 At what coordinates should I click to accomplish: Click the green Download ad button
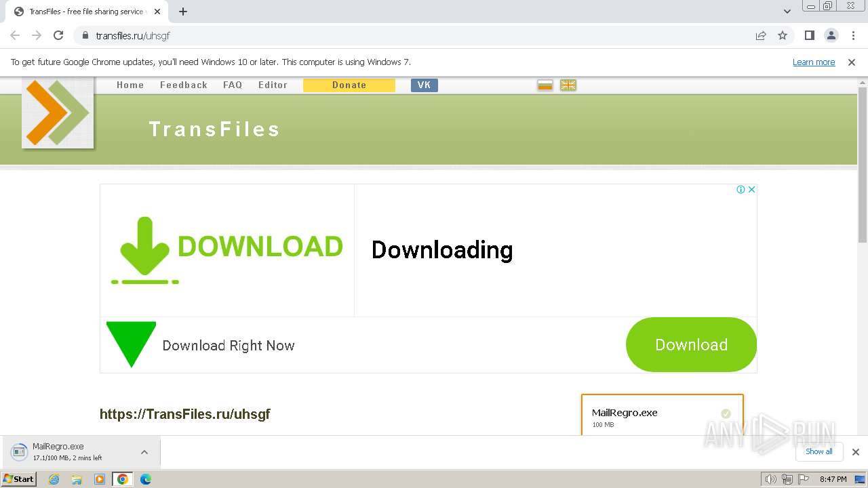[x=691, y=344]
